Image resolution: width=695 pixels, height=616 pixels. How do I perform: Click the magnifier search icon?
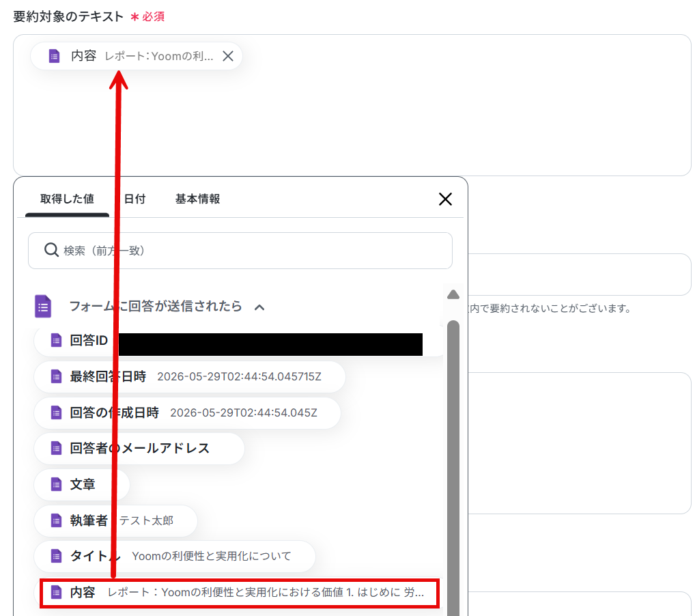pos(51,250)
